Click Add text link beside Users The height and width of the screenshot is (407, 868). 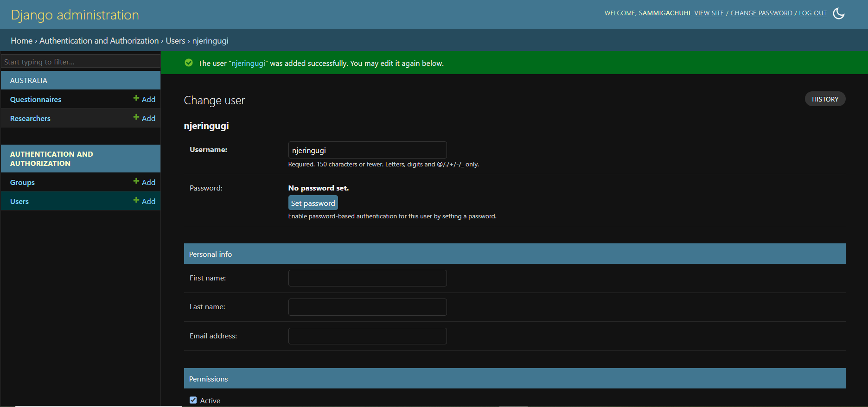148,201
